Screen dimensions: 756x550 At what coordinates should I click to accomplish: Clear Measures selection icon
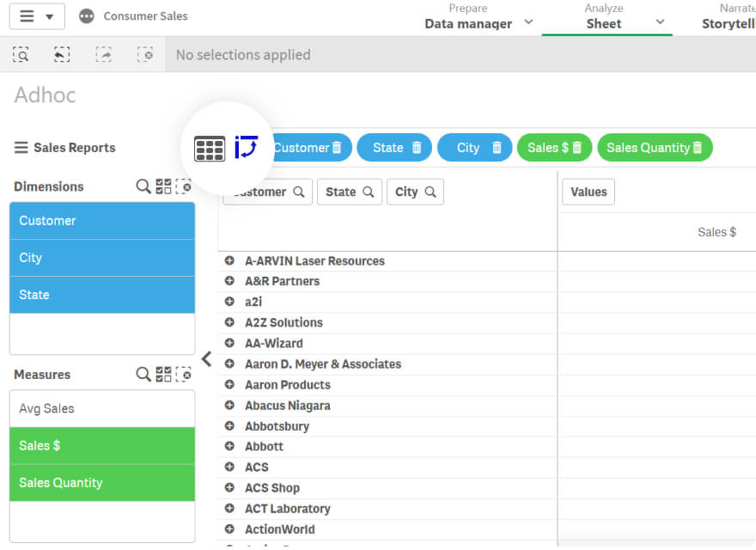coord(183,374)
